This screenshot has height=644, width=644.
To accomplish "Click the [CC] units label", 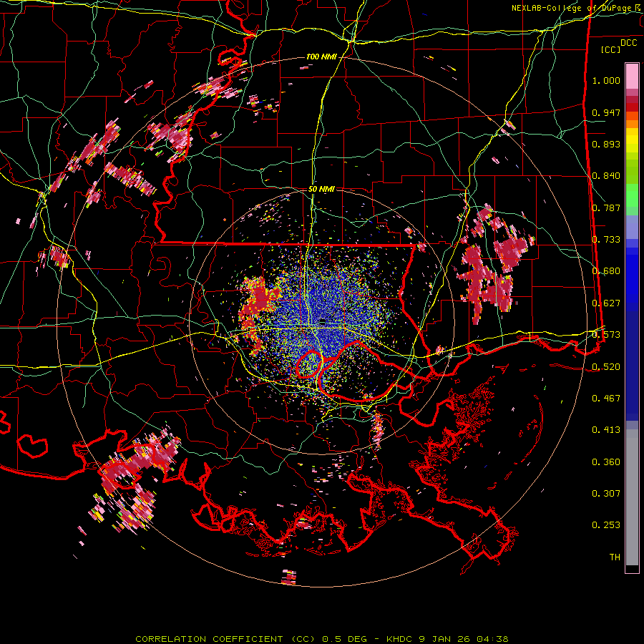I will point(611,49).
